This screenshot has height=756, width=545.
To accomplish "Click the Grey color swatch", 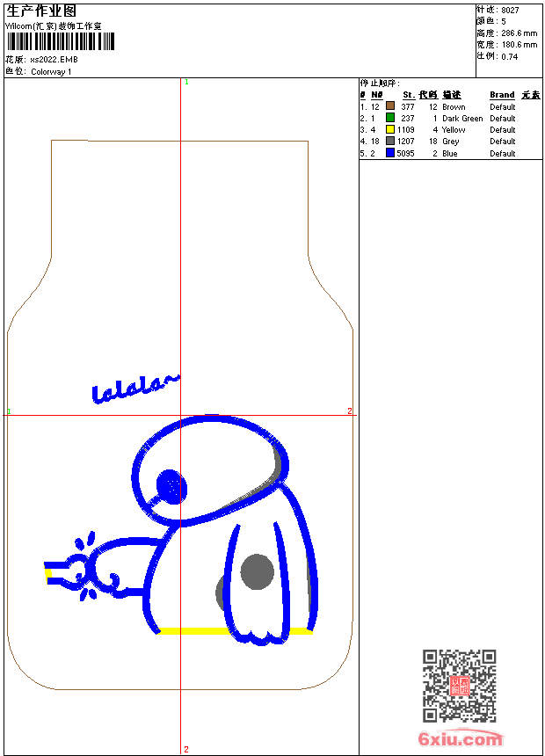I will click(x=390, y=141).
